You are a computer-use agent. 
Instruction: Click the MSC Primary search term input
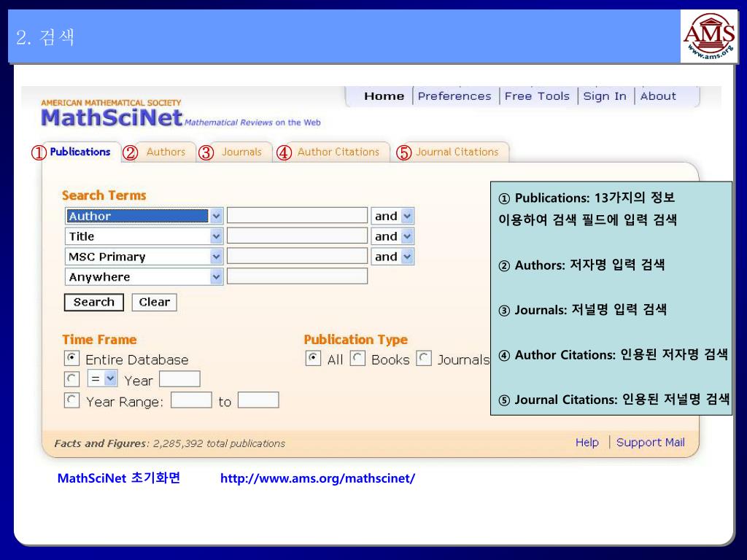tap(297, 256)
